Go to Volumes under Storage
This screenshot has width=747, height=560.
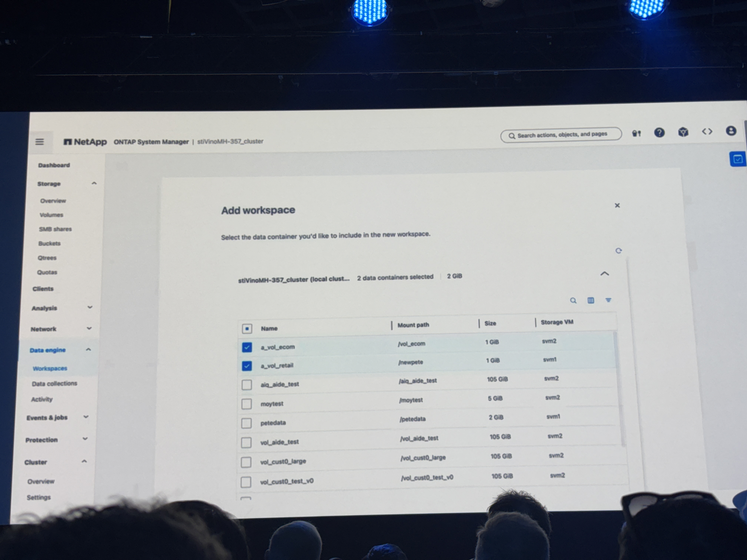point(51,215)
